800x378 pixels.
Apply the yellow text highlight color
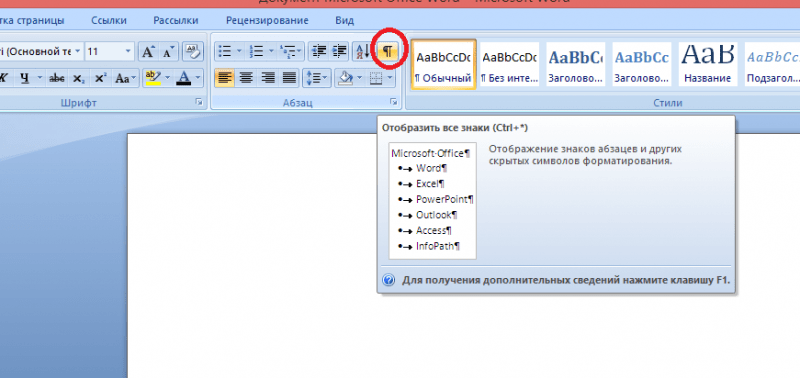pyautogui.click(x=153, y=78)
